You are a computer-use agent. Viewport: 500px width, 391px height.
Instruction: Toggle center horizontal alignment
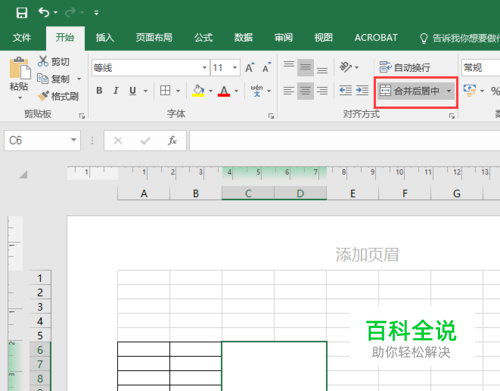click(x=305, y=90)
